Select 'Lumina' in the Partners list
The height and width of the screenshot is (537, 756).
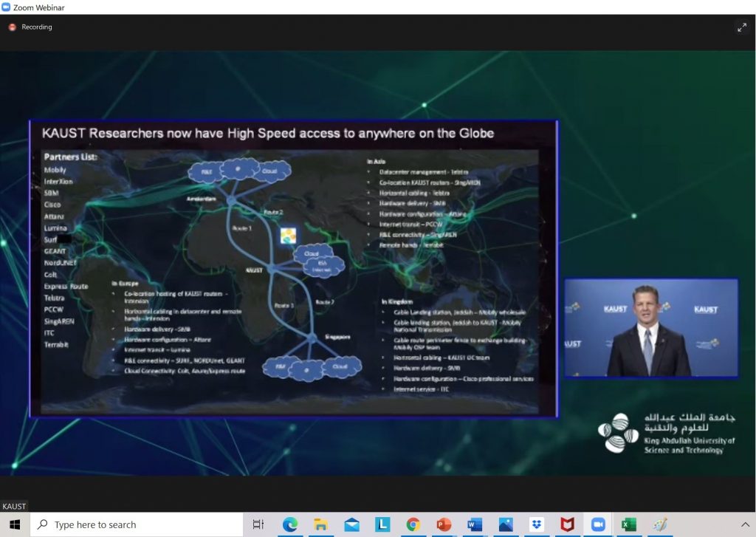pyautogui.click(x=55, y=228)
